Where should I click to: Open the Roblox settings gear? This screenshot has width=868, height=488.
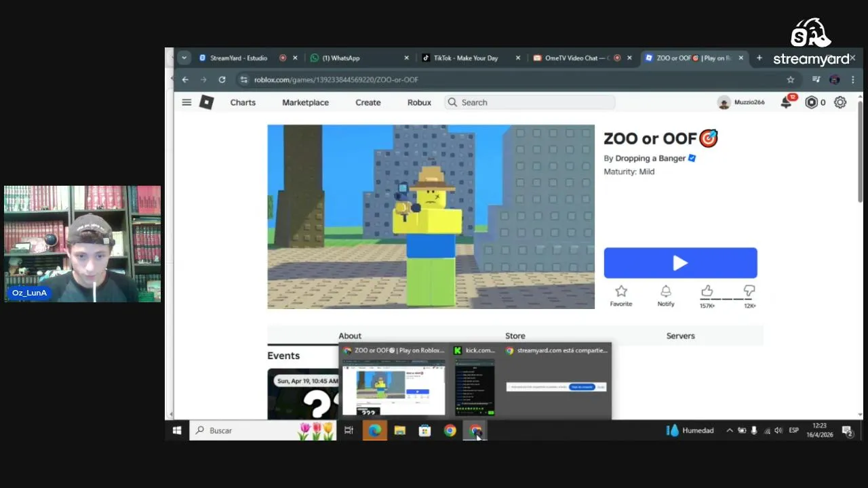[x=840, y=102]
